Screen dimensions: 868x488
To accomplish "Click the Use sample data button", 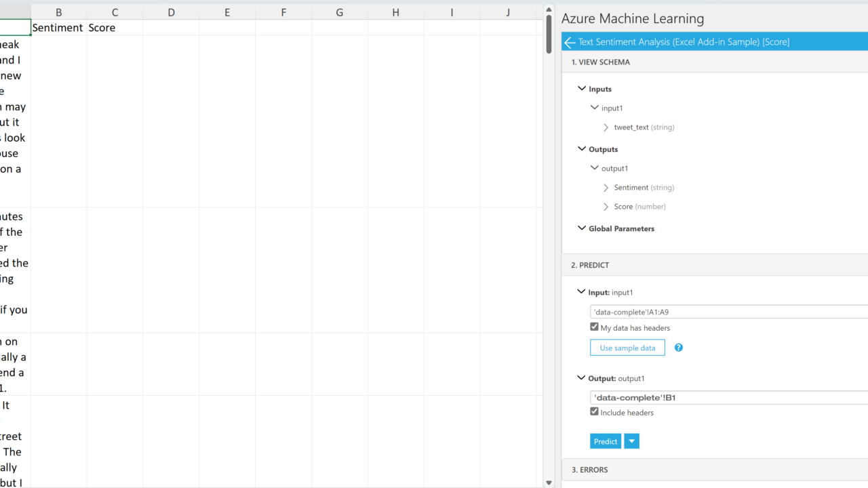I will (627, 348).
